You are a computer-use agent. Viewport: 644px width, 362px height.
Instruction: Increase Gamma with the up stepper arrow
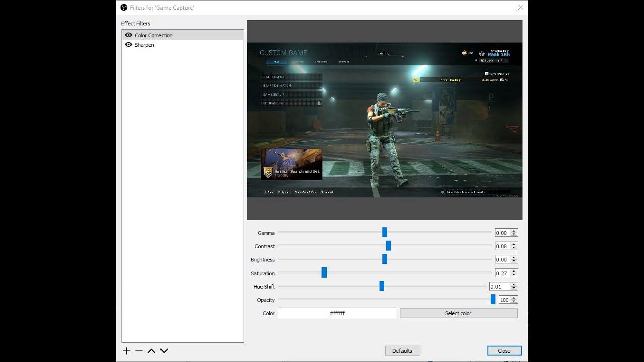[514, 231]
